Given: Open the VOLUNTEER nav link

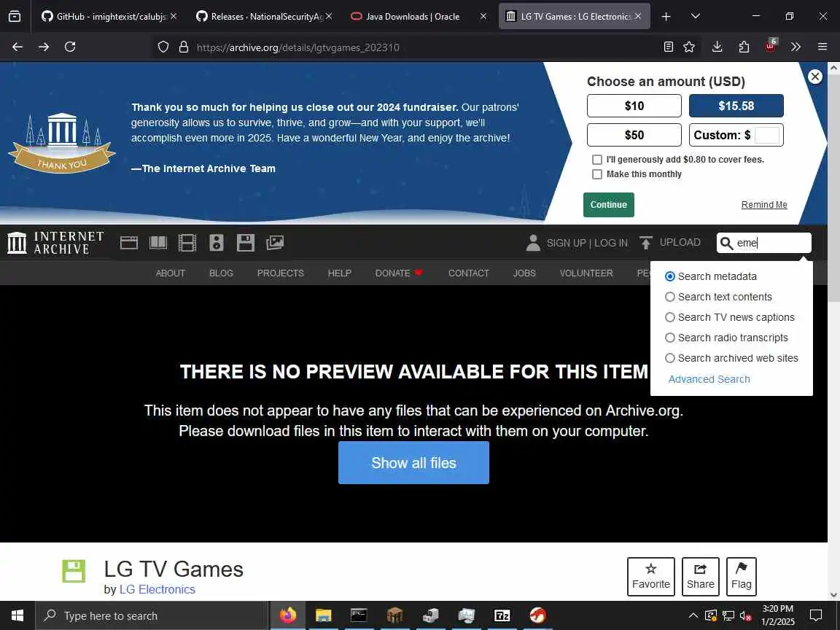Looking at the screenshot, I should tap(586, 273).
